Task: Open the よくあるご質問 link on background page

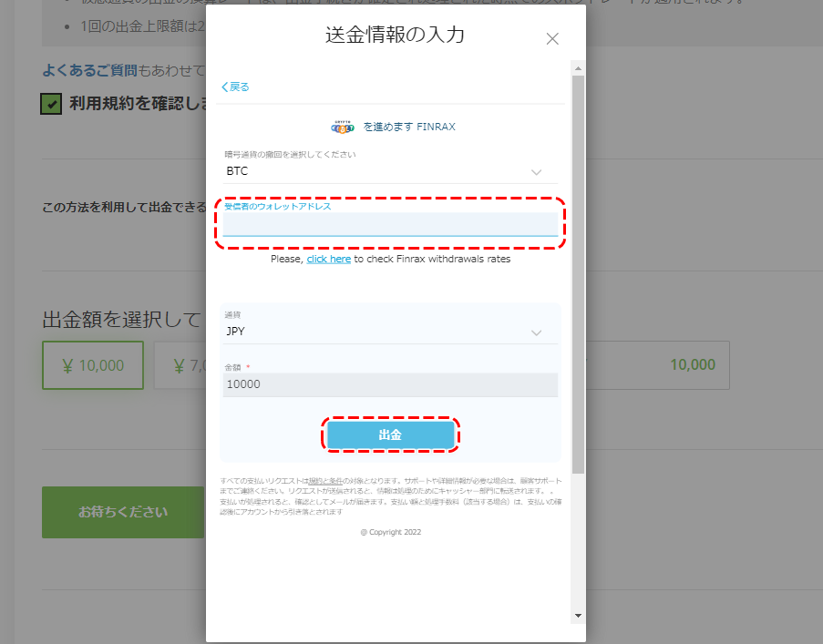Action: (89, 70)
